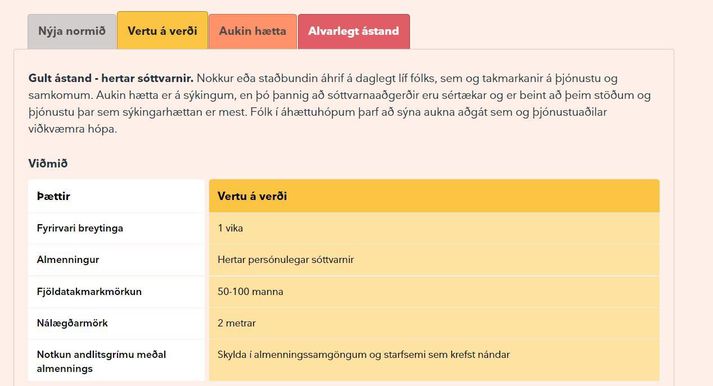713x386 pixels.
Task: Select the Vertu á verði tab
Action: pyautogui.click(x=162, y=30)
